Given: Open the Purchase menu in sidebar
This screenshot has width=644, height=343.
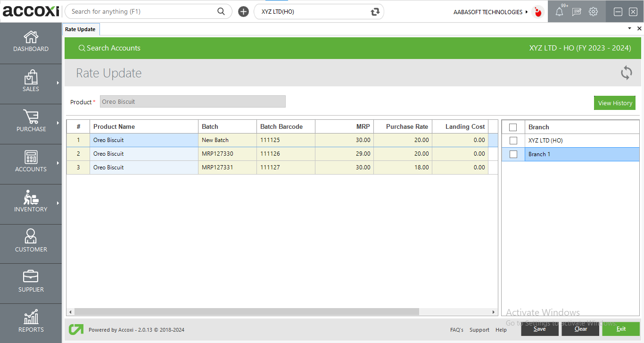Looking at the screenshot, I should coord(31,121).
